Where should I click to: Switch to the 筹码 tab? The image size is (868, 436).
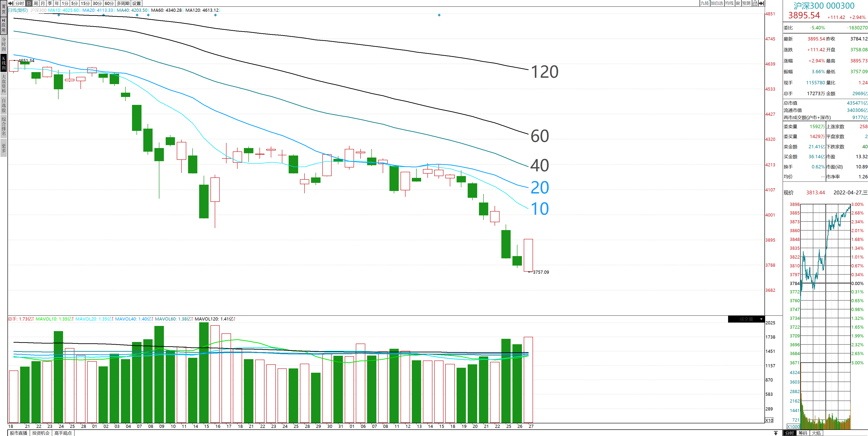click(x=803, y=433)
